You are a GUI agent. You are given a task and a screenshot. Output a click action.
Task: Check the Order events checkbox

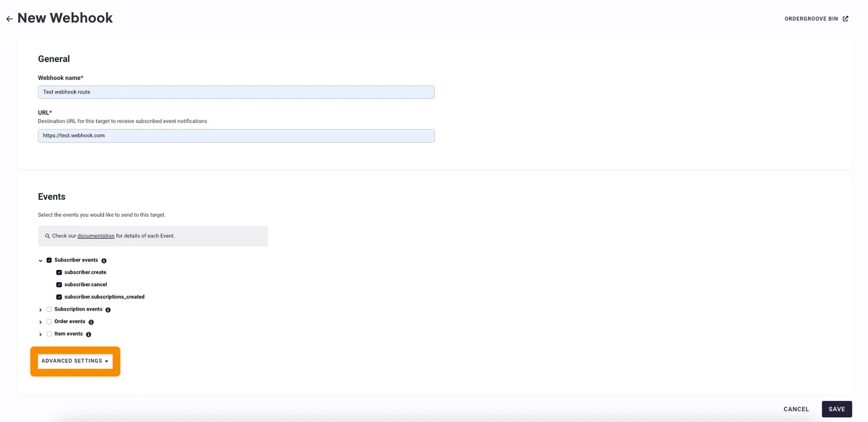pyautogui.click(x=49, y=322)
